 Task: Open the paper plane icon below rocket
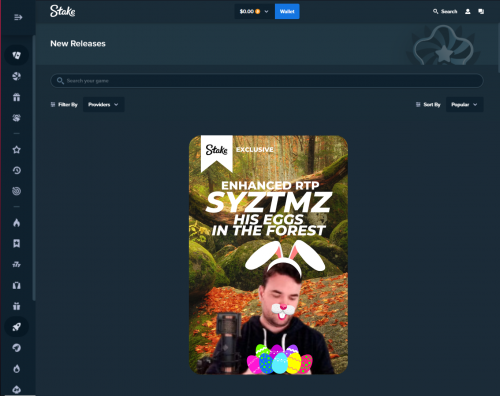click(16, 348)
